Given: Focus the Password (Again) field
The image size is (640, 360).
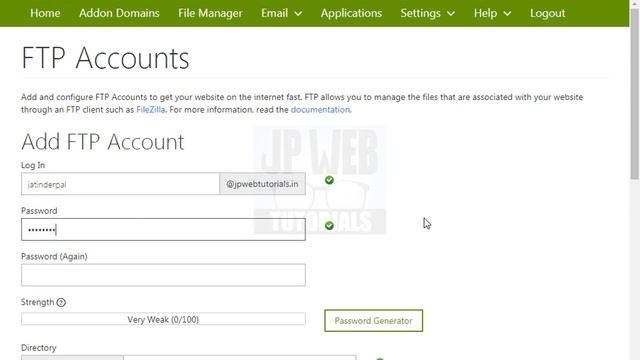Looking at the screenshot, I should coord(163,275).
